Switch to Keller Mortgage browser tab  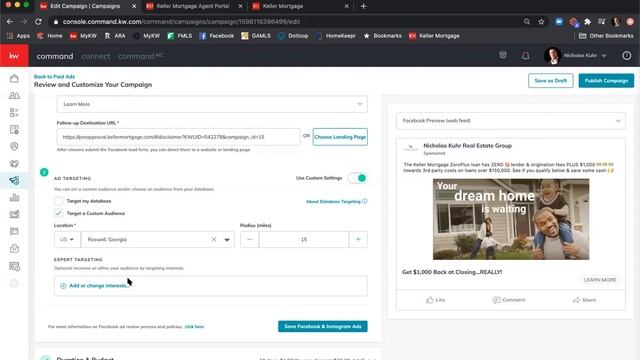[300, 6]
